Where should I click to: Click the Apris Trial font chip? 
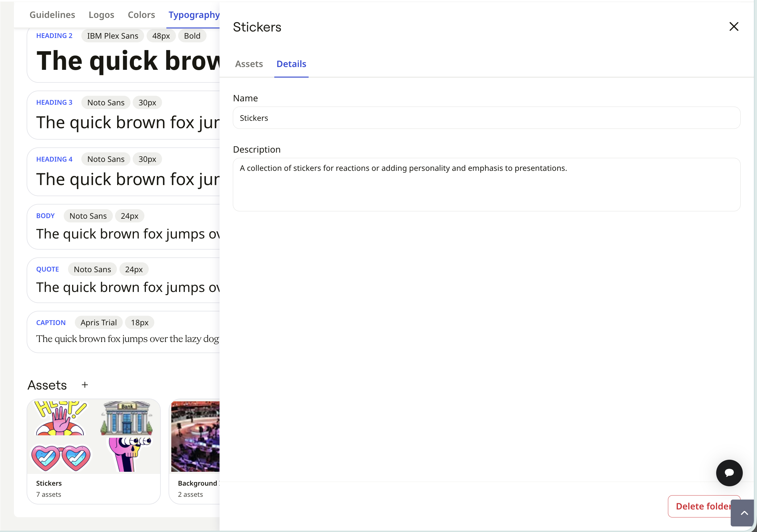click(99, 323)
